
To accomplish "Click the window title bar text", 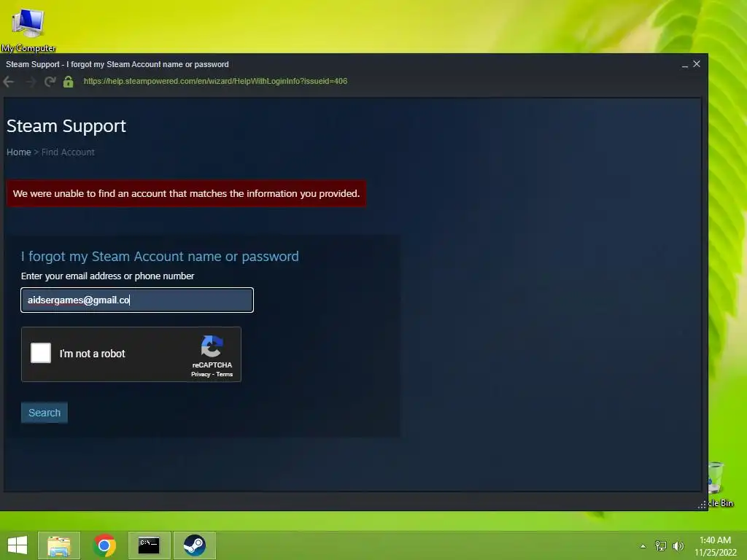I will coord(117,64).
